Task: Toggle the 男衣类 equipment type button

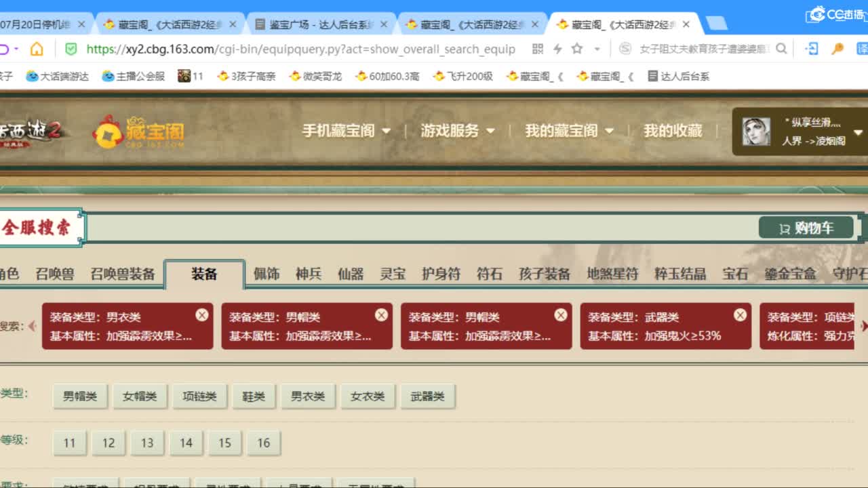Action: click(308, 396)
